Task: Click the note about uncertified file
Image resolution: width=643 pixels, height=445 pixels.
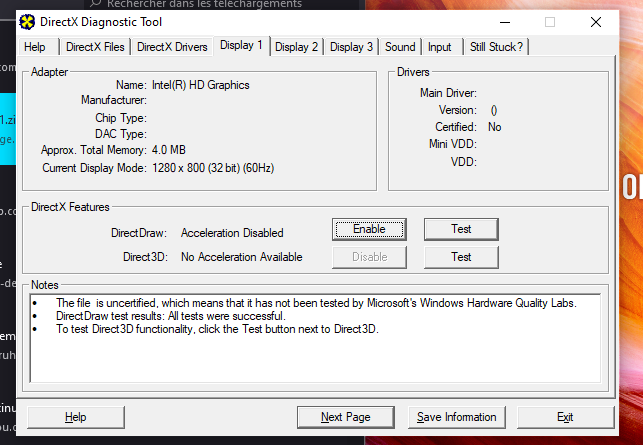Action: (x=316, y=303)
